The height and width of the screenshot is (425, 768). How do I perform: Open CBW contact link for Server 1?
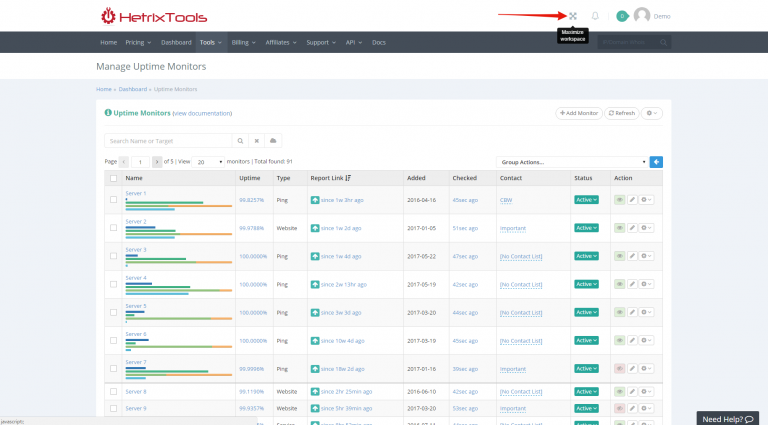(x=506, y=200)
